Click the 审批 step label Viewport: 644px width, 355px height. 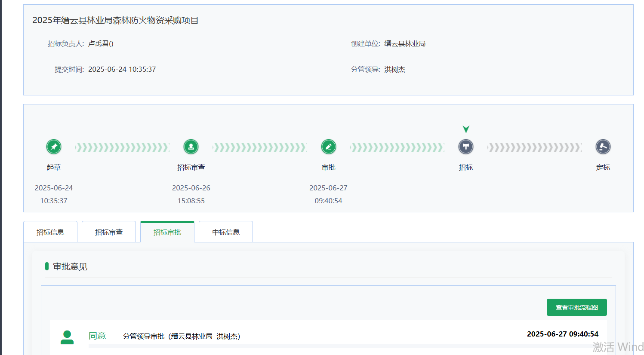click(x=329, y=167)
